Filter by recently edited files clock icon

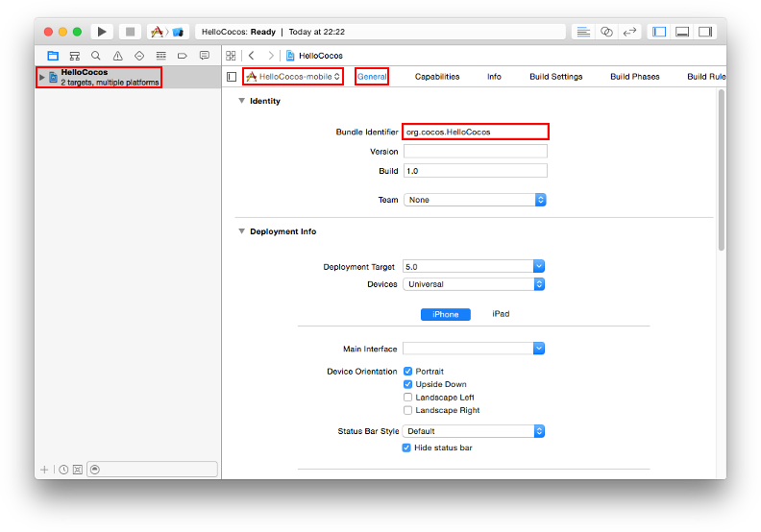(x=63, y=470)
